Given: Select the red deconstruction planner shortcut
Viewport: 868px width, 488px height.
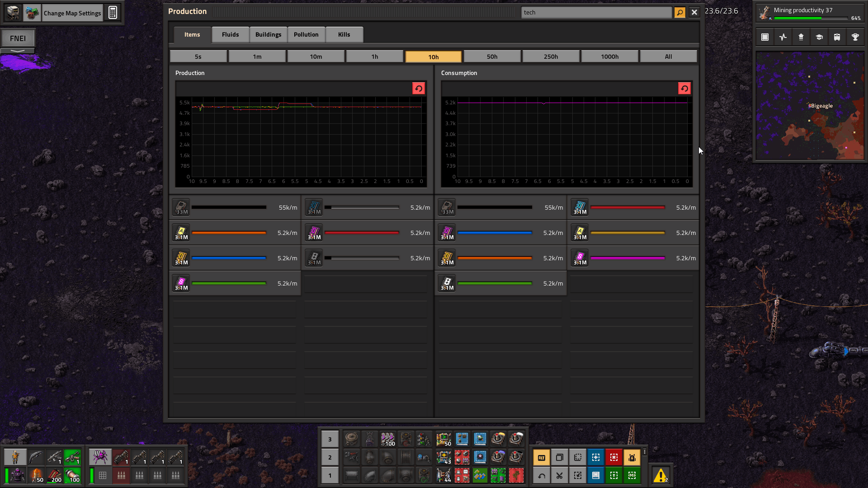Looking at the screenshot, I should 613,457.
